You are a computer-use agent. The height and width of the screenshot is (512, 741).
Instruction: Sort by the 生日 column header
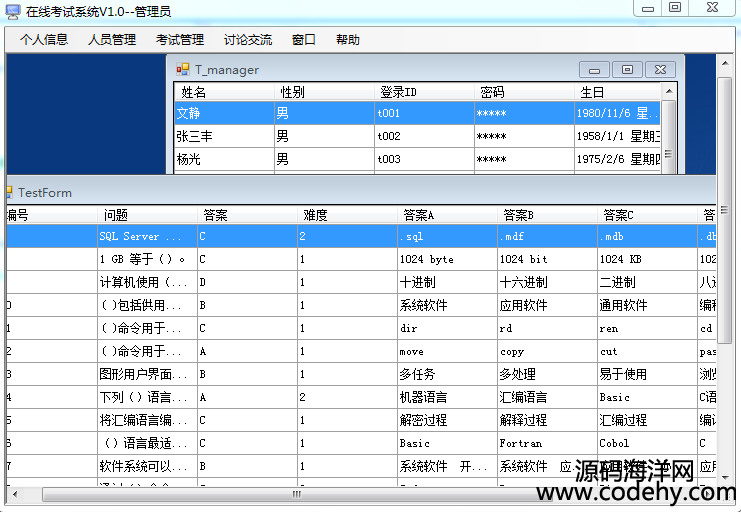(618, 92)
